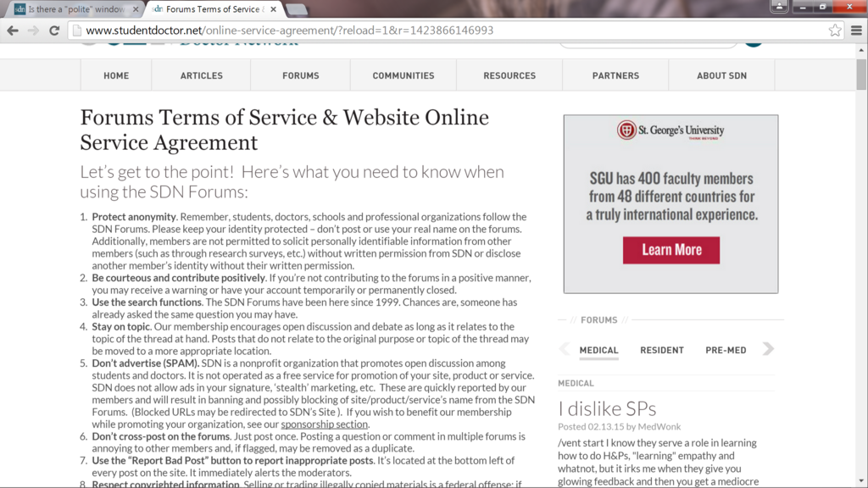Click the browser Forward arrow
This screenshot has width=868, height=488.
pos(33,30)
